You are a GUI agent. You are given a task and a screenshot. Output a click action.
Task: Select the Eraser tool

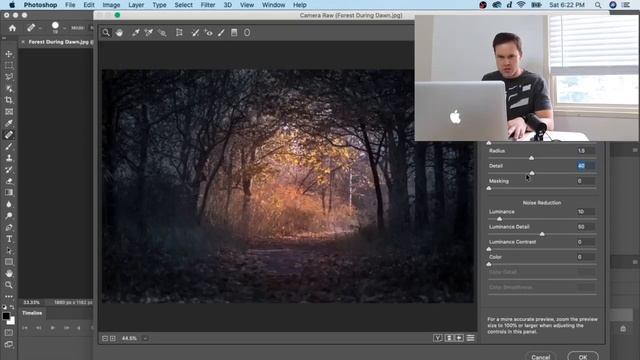[9, 181]
